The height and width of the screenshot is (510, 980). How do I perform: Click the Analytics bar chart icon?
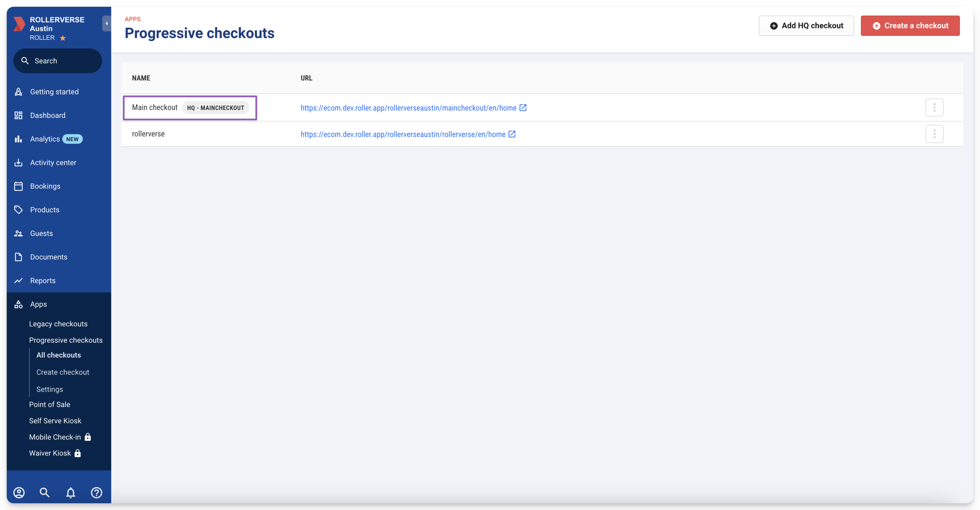(18, 139)
